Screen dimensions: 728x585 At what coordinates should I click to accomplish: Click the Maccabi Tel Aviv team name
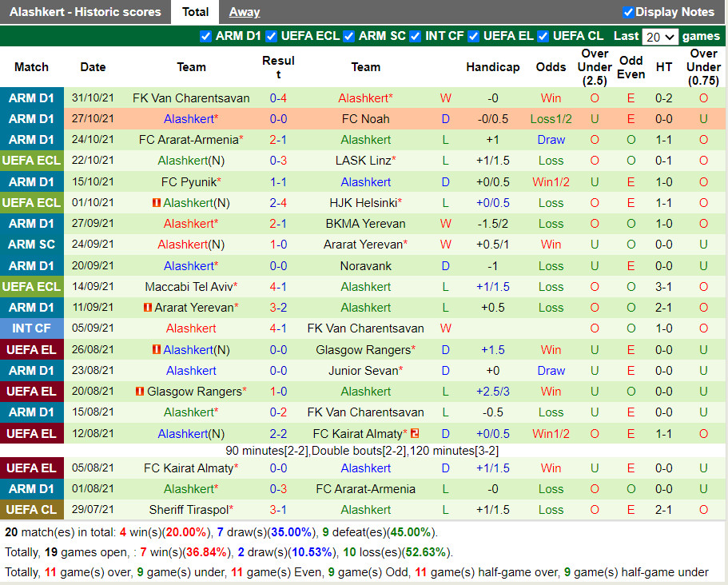click(x=190, y=287)
